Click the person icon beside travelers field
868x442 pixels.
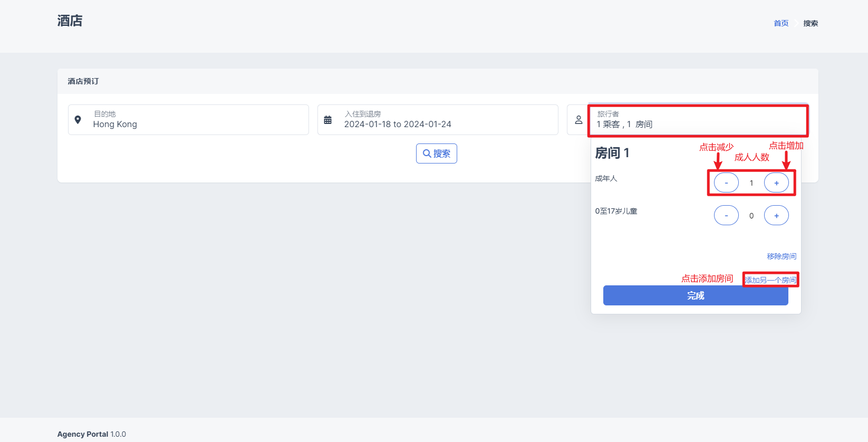[x=578, y=120]
